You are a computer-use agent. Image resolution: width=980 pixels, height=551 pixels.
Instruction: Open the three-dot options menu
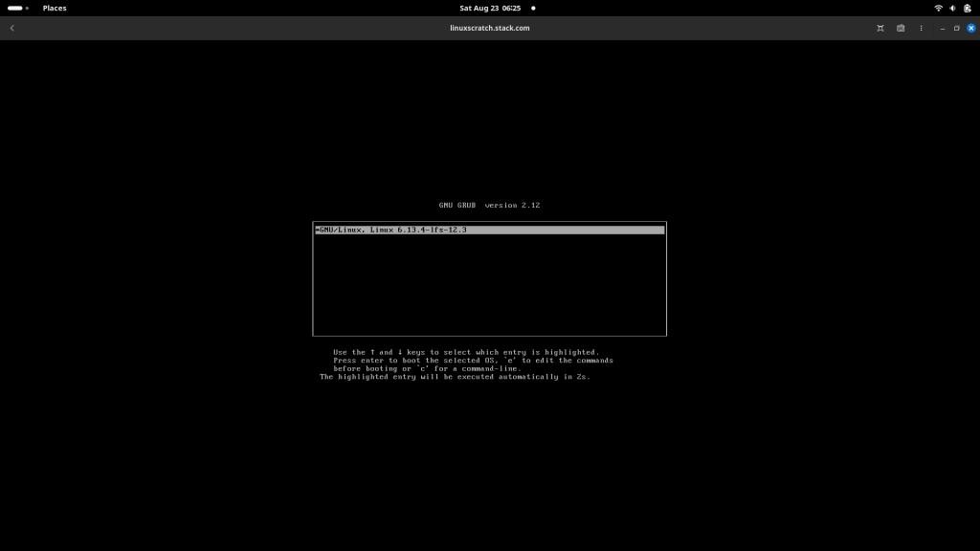(921, 28)
